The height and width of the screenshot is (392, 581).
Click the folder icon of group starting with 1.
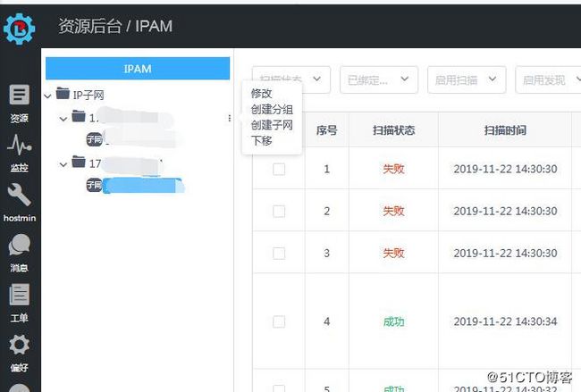(x=79, y=116)
